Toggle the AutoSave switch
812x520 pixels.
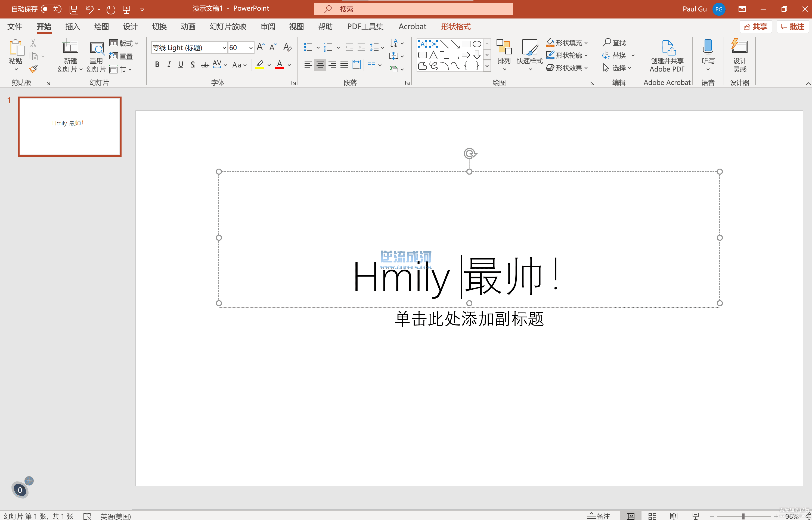(x=51, y=9)
